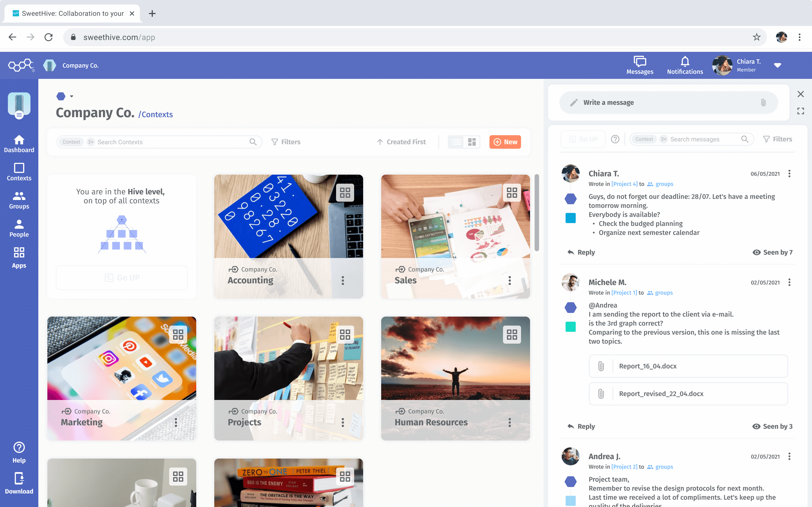
Task: Create a context with the New button
Action: (x=505, y=142)
